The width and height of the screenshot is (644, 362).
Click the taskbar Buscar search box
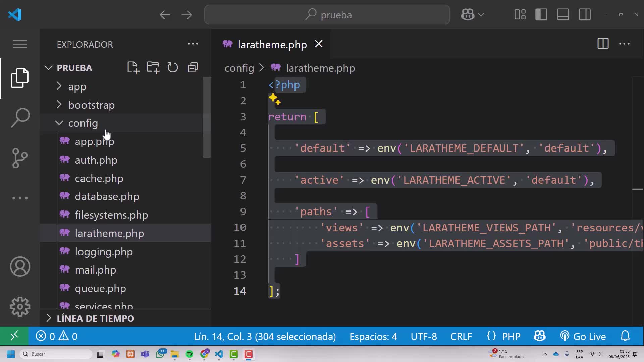tap(56, 354)
